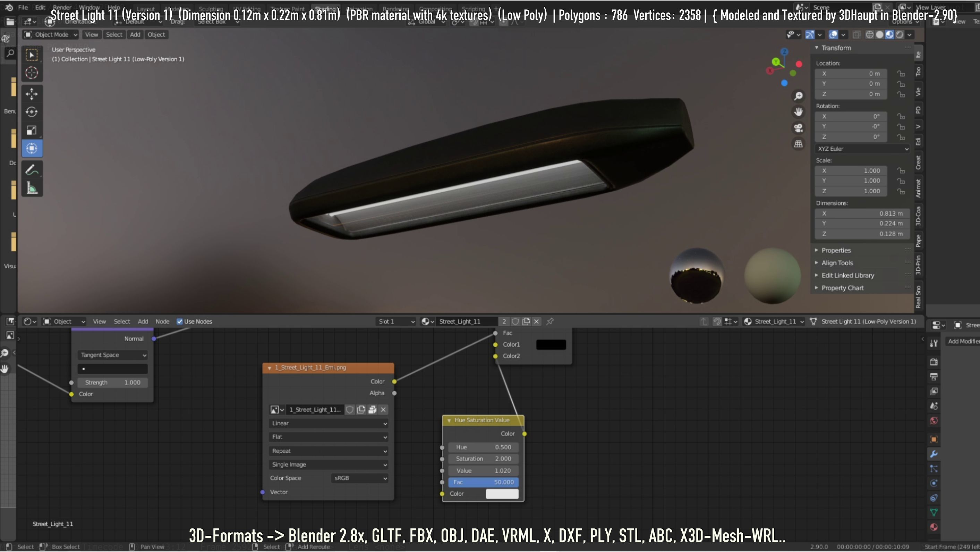Select the Select Box tool
The height and width of the screenshot is (552, 980).
coord(32,55)
